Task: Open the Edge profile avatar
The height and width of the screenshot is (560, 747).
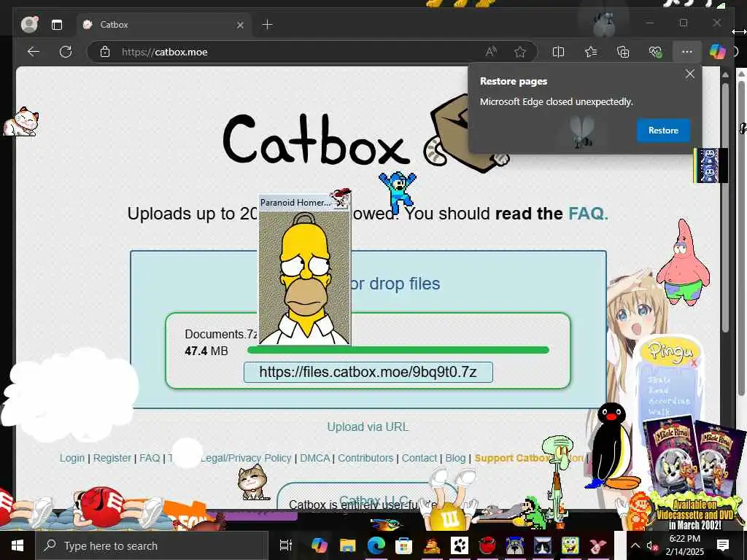Action: pos(29,24)
